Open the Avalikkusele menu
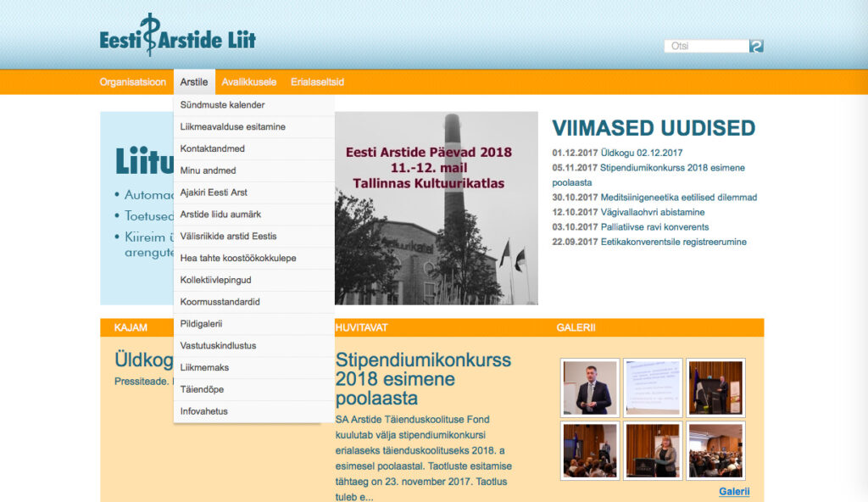Viewport: 868px width, 502px height. tap(248, 82)
